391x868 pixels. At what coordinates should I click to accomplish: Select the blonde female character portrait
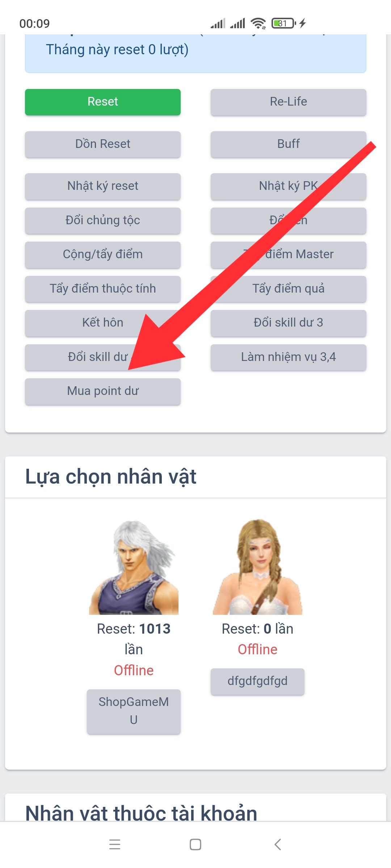coord(257,567)
